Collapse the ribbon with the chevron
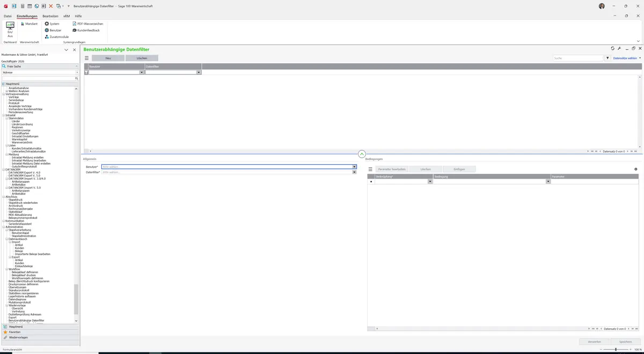 [x=639, y=41]
